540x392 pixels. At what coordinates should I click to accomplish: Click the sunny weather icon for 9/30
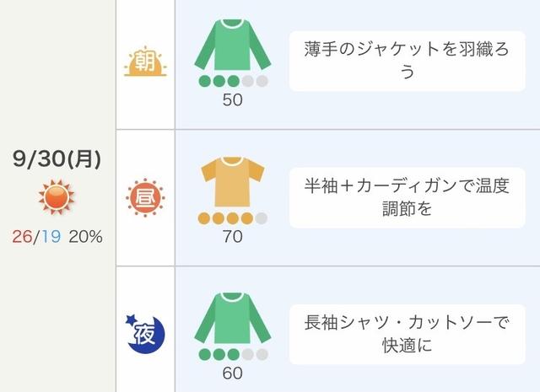(x=57, y=198)
